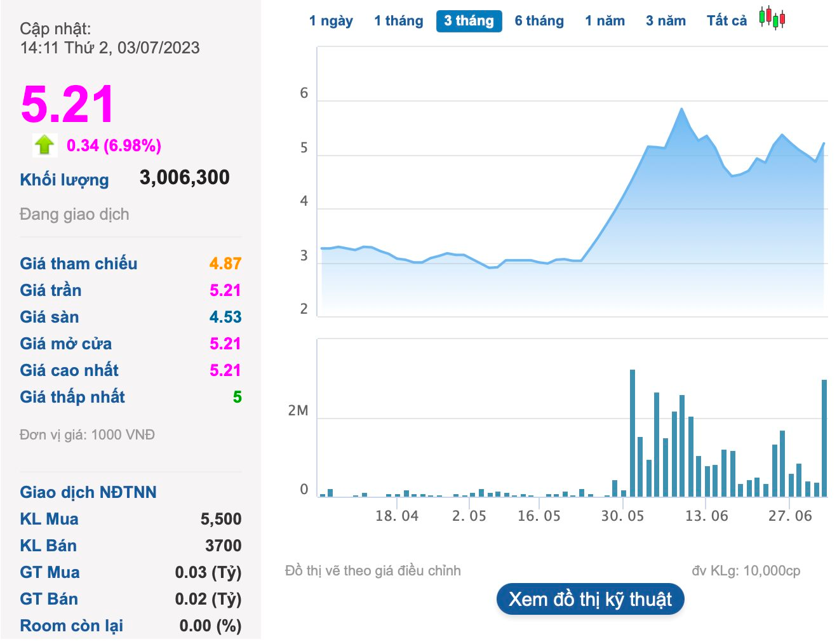Click the update timestamp 14:11 Thứ 2, 03/07/2023
The height and width of the screenshot is (644, 837).
pyautogui.click(x=110, y=48)
